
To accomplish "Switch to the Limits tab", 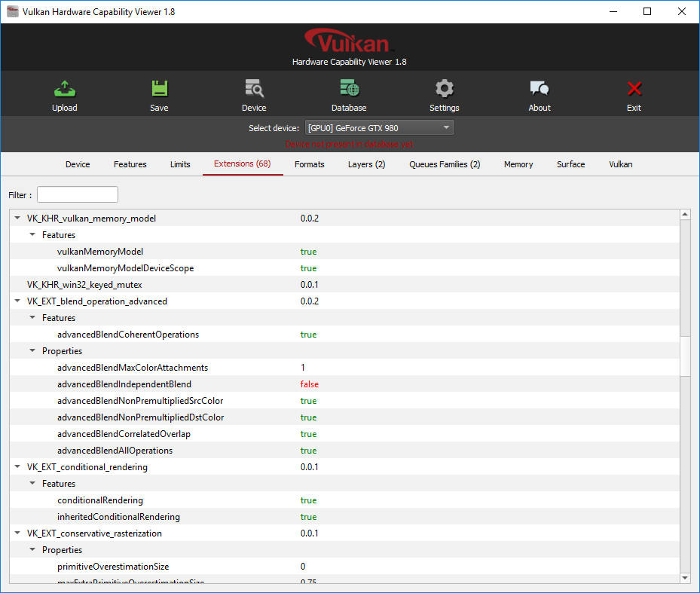I will click(180, 164).
